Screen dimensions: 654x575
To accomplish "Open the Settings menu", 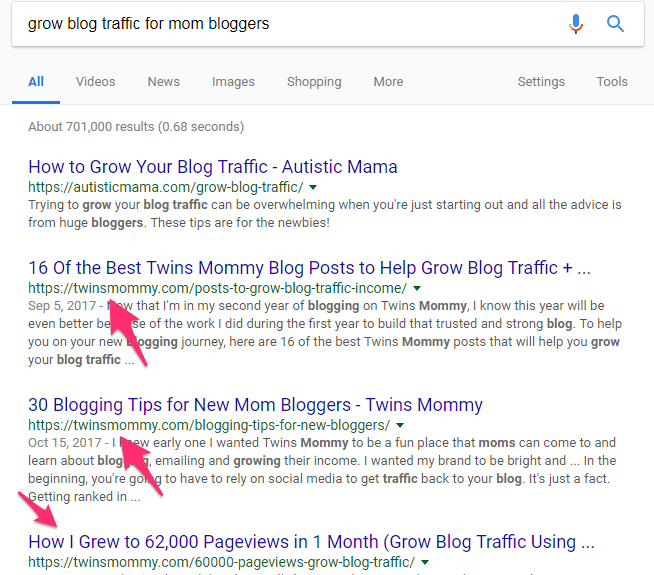I will 541,82.
